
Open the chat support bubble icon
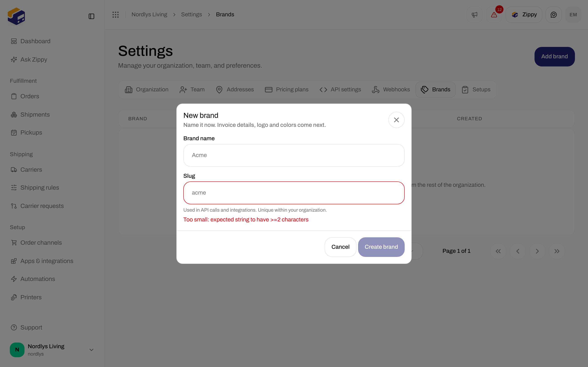(x=553, y=14)
